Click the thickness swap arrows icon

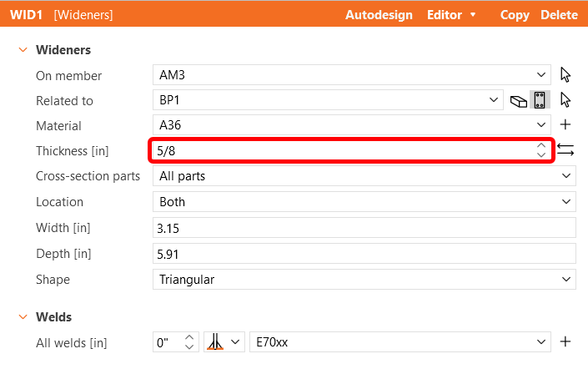[x=565, y=151]
